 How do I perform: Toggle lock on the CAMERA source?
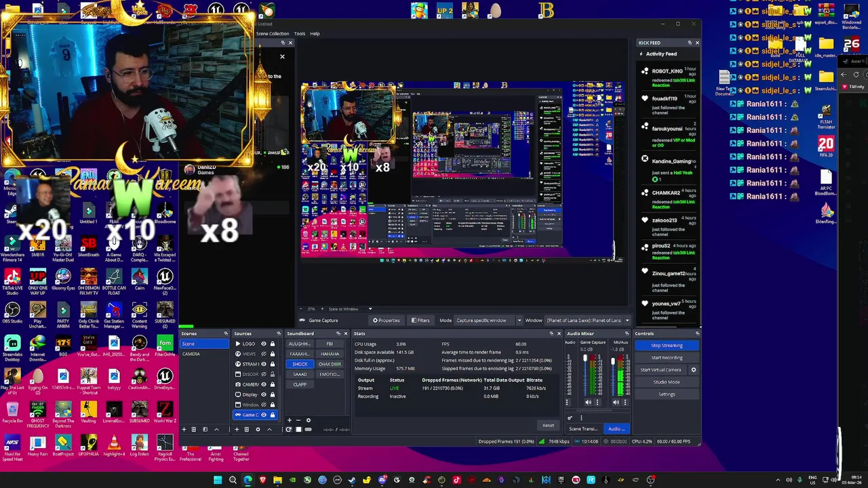(x=273, y=384)
